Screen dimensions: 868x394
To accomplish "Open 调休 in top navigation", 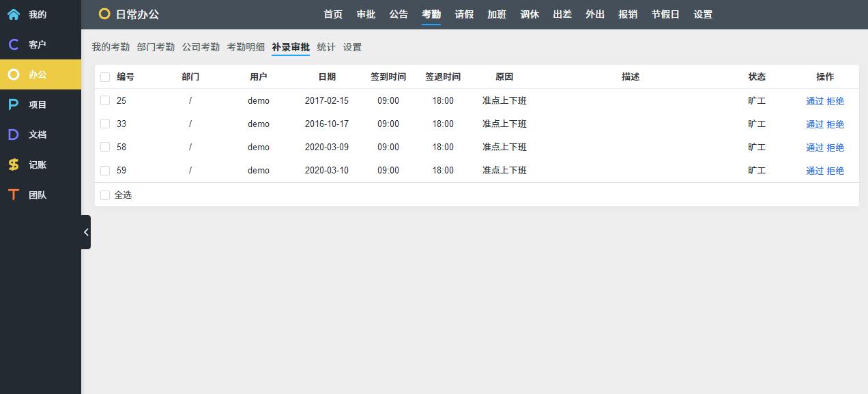I will click(x=530, y=14).
